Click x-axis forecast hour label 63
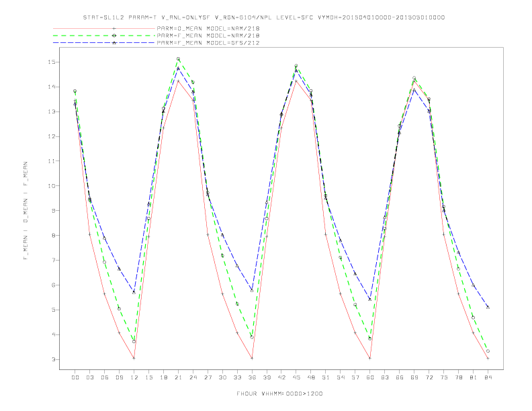This screenshot has height=411, width=532. coord(384,377)
